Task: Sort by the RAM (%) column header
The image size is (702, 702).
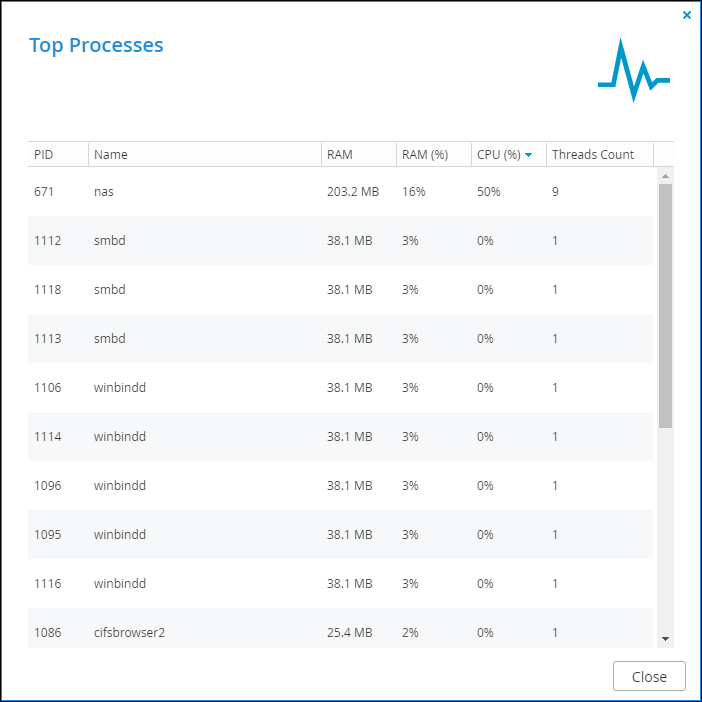Action: pos(433,154)
